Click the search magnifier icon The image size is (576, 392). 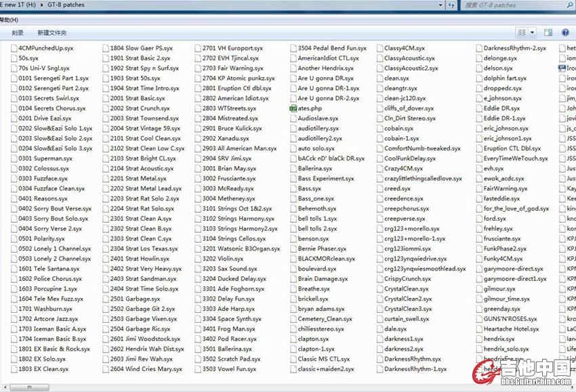571,5
